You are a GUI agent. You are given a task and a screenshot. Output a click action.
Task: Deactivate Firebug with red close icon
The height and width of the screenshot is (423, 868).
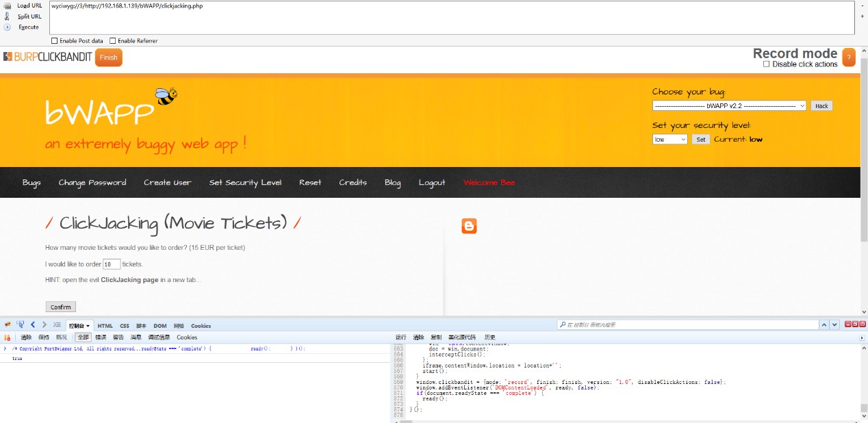[x=863, y=324]
